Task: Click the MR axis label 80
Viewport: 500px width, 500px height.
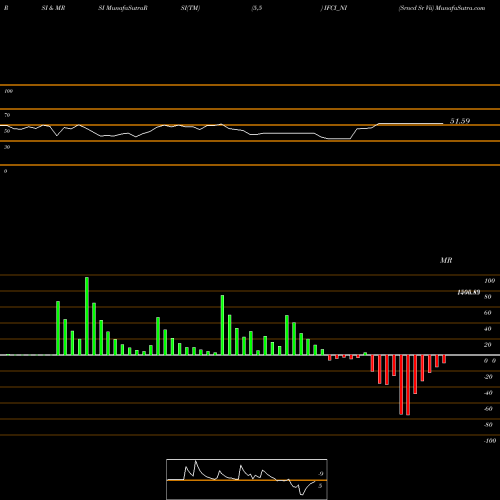Action: click(488, 297)
